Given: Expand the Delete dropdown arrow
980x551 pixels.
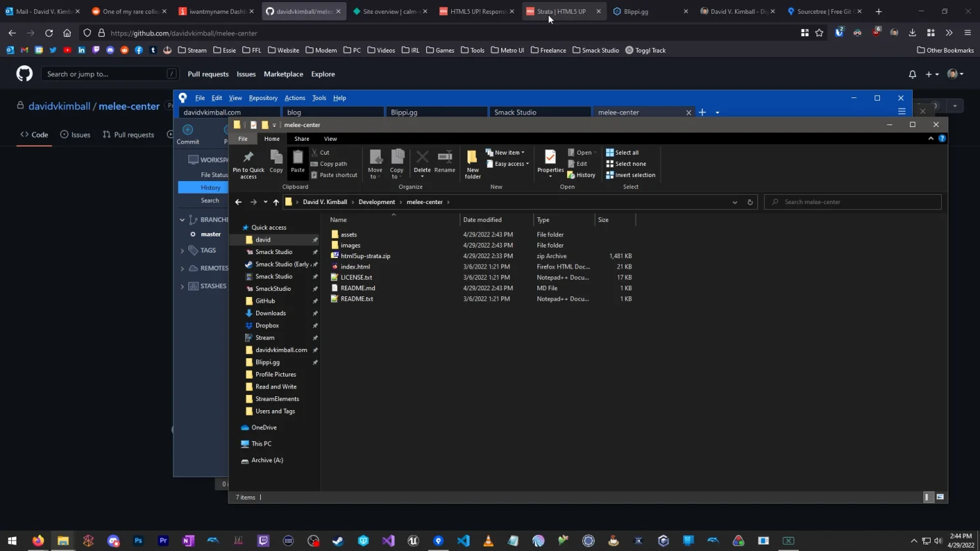Looking at the screenshot, I should tap(422, 176).
